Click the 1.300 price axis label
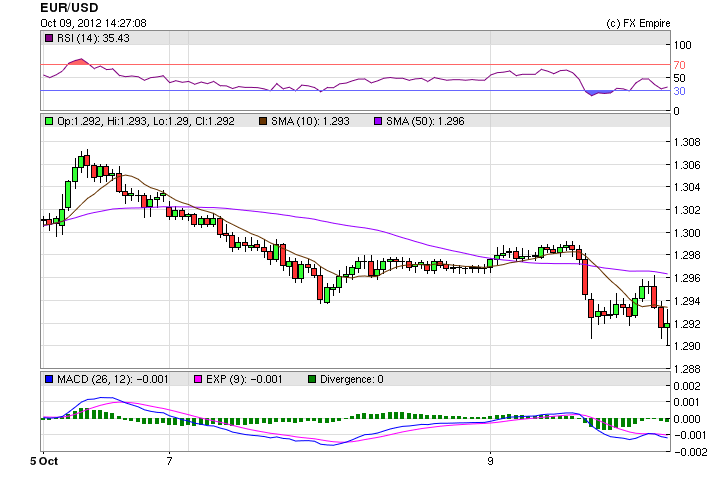This screenshot has height=487, width=710. click(687, 233)
